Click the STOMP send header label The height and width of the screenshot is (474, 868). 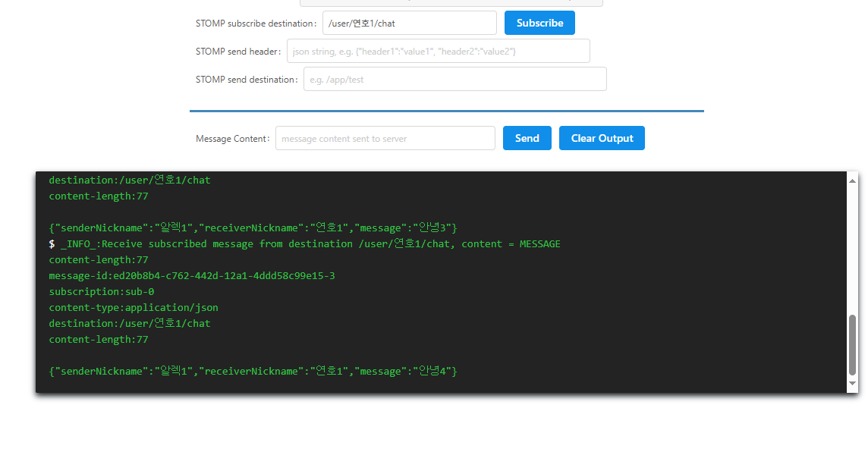[x=238, y=52]
